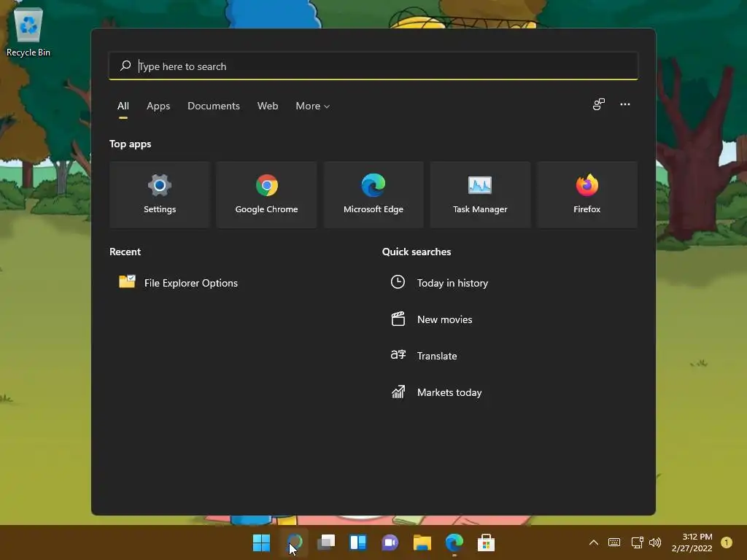Launch Google Chrome from Top apps
Viewport: 747px width, 560px height.
pos(266,195)
